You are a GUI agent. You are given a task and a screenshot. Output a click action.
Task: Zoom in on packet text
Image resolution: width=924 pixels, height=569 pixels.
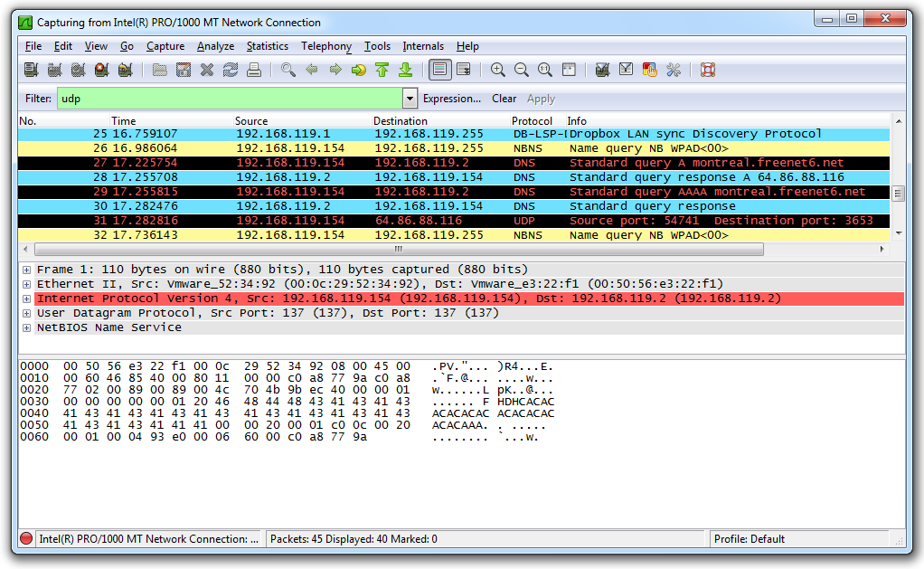pyautogui.click(x=498, y=70)
